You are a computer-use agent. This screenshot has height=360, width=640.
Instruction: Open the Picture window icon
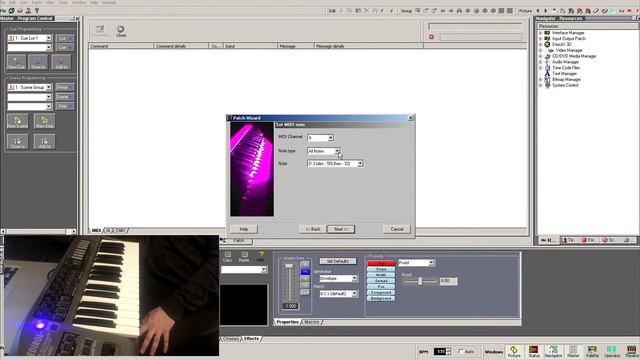point(514,351)
